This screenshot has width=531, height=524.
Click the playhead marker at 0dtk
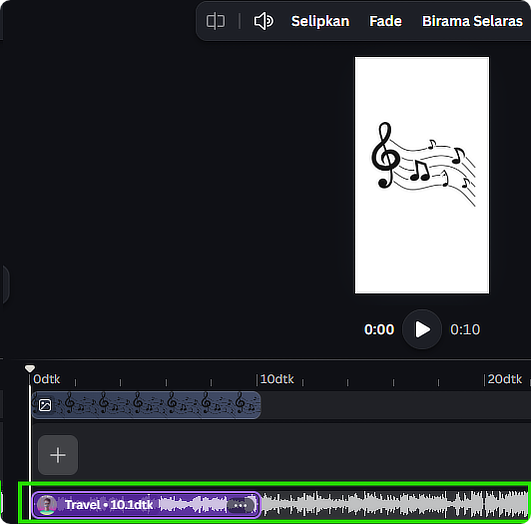tap(30, 368)
